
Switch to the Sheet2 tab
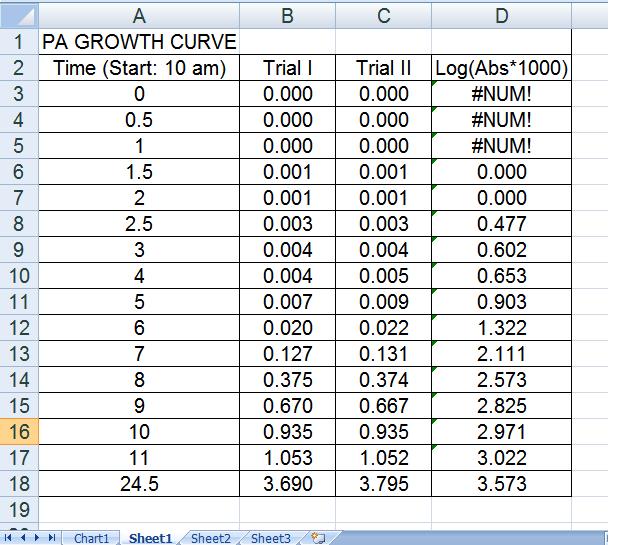point(210,538)
